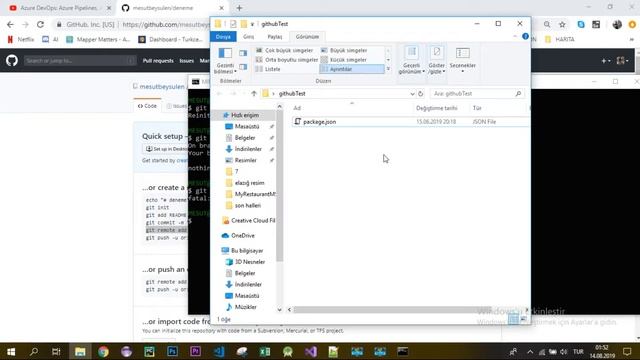
Task: Sort by Değiştirme tarihi column
Action: point(436,108)
